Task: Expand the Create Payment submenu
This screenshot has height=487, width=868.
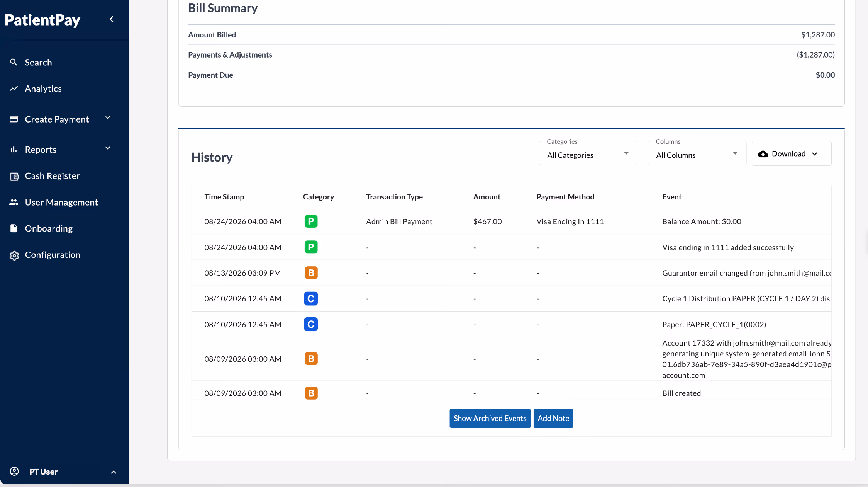Action: (x=108, y=118)
